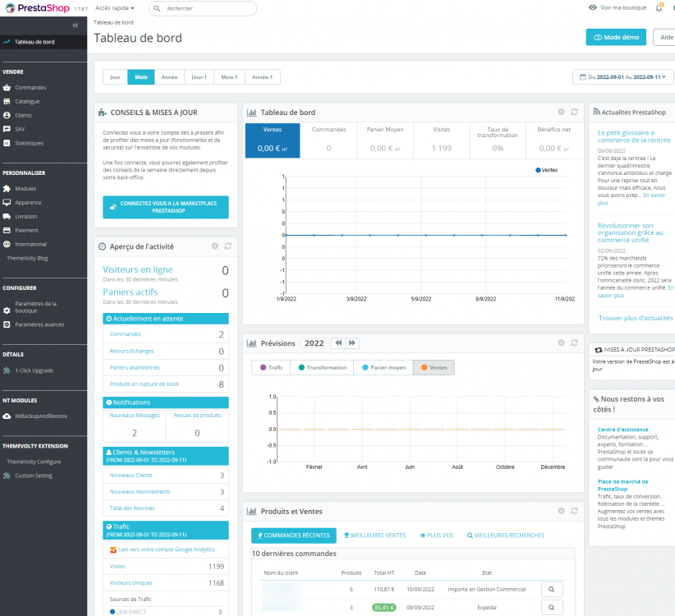Image resolution: width=675 pixels, height=616 pixels.
Task: Toggle the Trafic series in Prévisions
Action: pos(271,368)
